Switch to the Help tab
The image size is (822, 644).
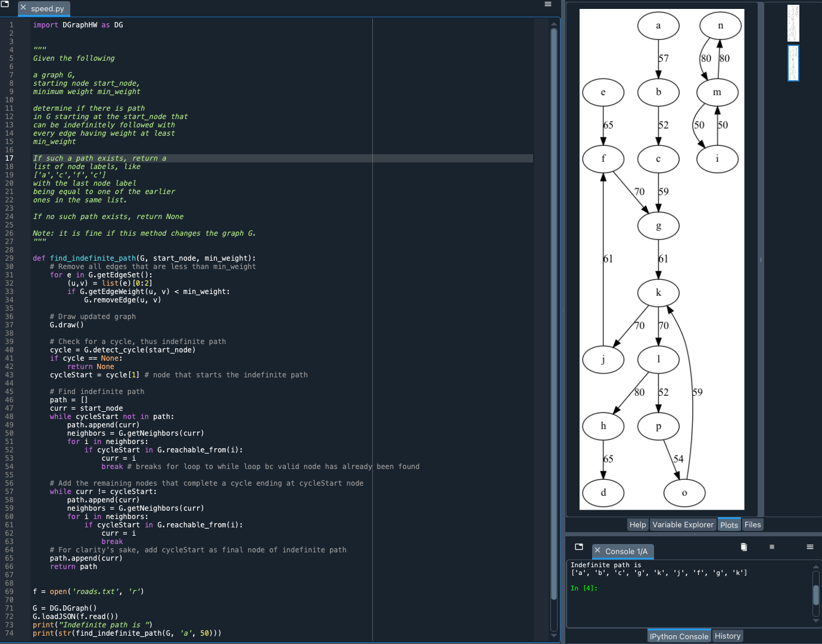(x=637, y=524)
